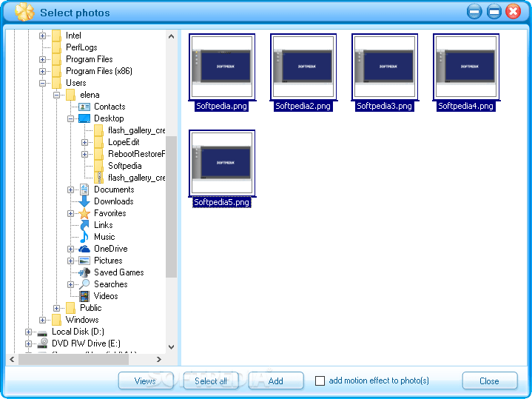Expand the Searches node
The width and height of the screenshot is (532, 399).
pos(70,284)
